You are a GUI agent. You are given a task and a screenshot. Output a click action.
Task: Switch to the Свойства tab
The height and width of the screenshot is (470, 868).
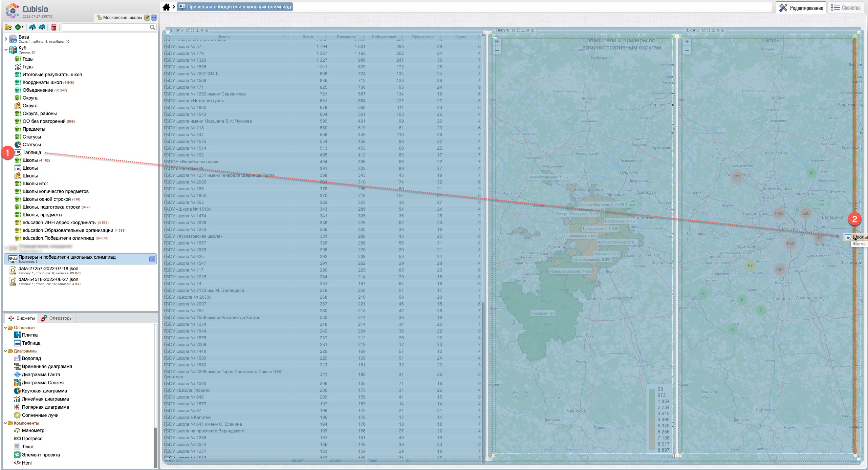coord(846,7)
